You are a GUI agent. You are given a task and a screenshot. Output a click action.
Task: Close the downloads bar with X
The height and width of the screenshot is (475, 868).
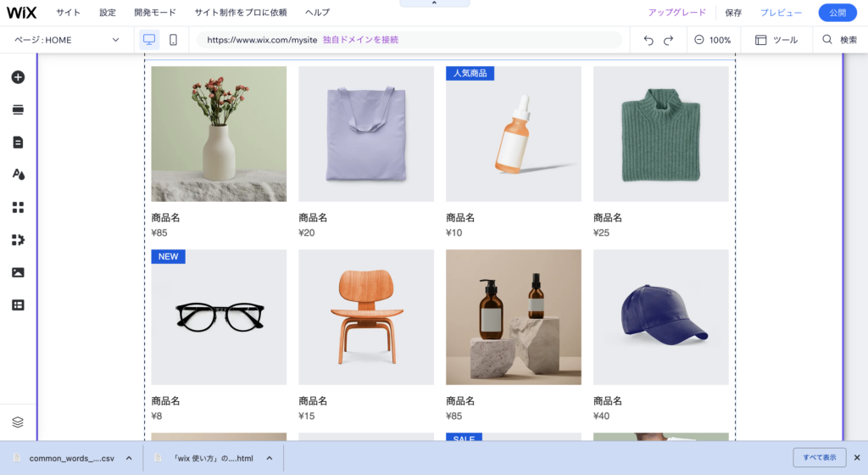tap(857, 457)
